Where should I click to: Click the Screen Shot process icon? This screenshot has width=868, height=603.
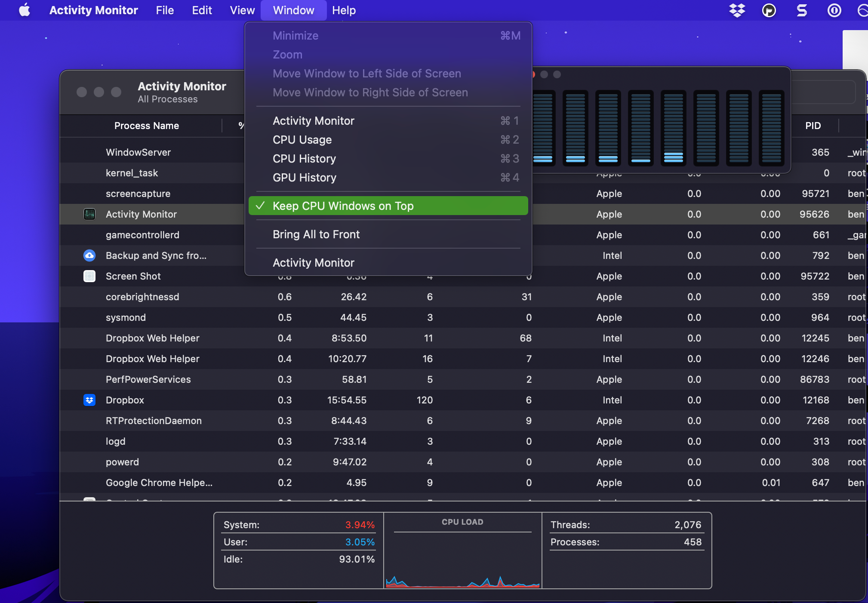click(x=89, y=276)
